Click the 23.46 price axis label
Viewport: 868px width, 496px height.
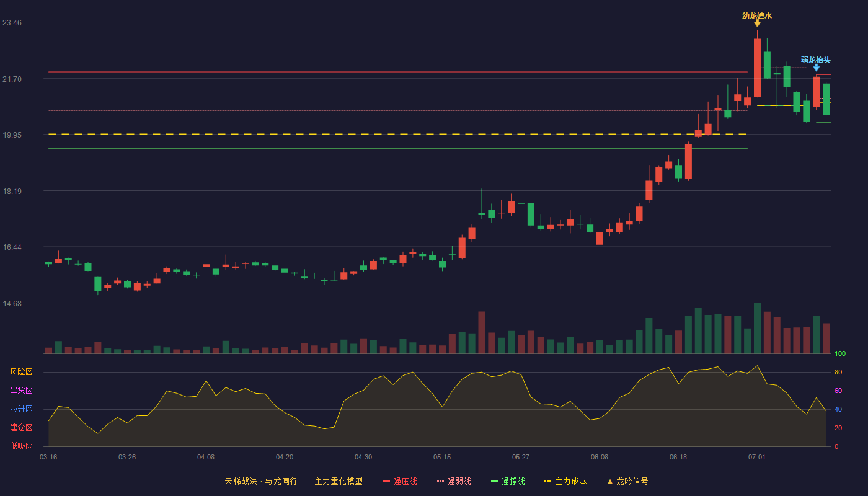click(12, 23)
